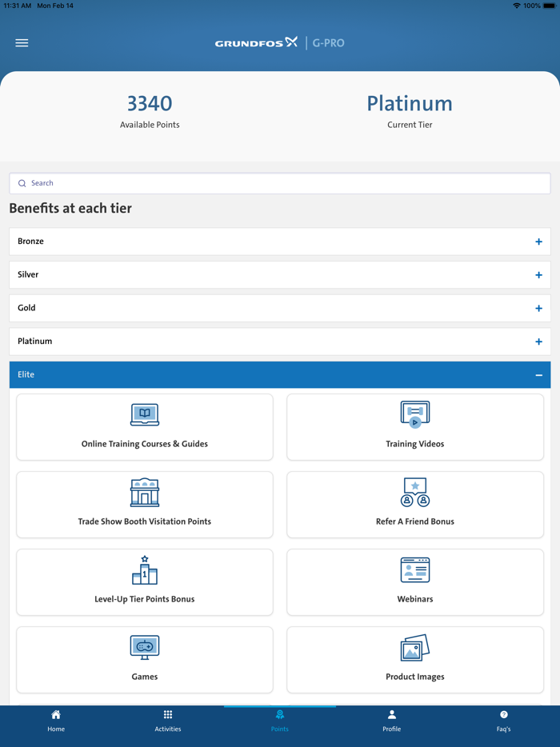Show the Platinum tier benefits
The image size is (560, 747).
coord(538,342)
